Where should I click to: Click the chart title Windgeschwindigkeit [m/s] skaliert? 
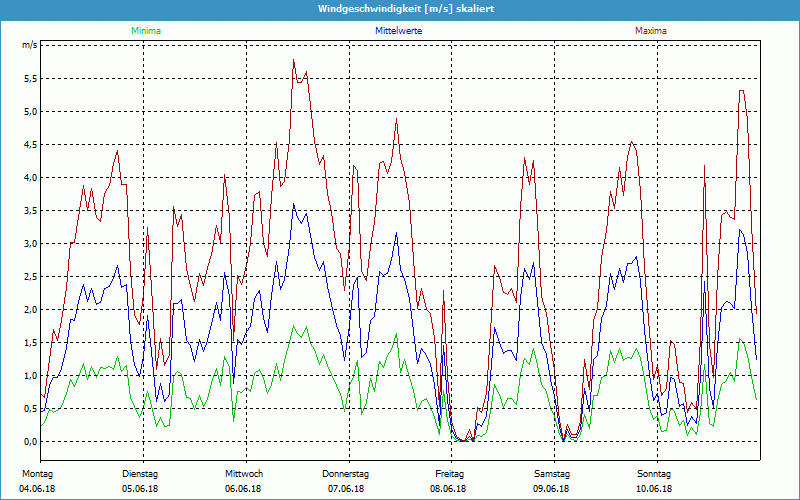[x=406, y=9]
